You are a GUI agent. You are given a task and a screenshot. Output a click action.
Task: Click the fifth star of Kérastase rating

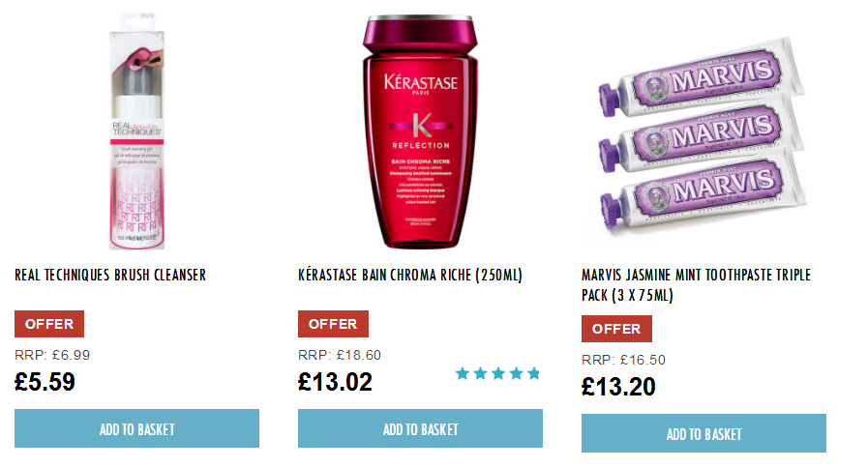pos(533,374)
